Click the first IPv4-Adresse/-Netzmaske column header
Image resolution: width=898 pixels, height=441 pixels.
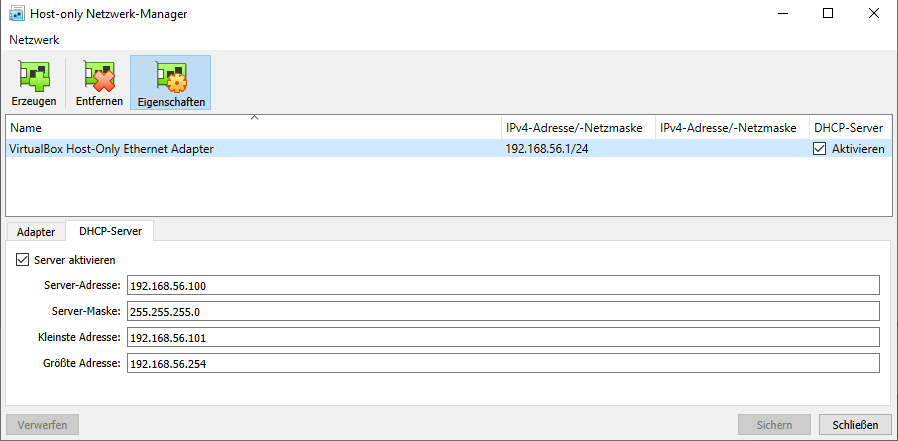coord(578,128)
